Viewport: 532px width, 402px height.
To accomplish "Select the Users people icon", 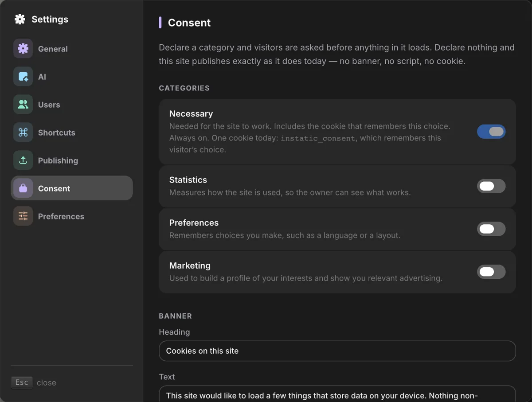I will 23,105.
